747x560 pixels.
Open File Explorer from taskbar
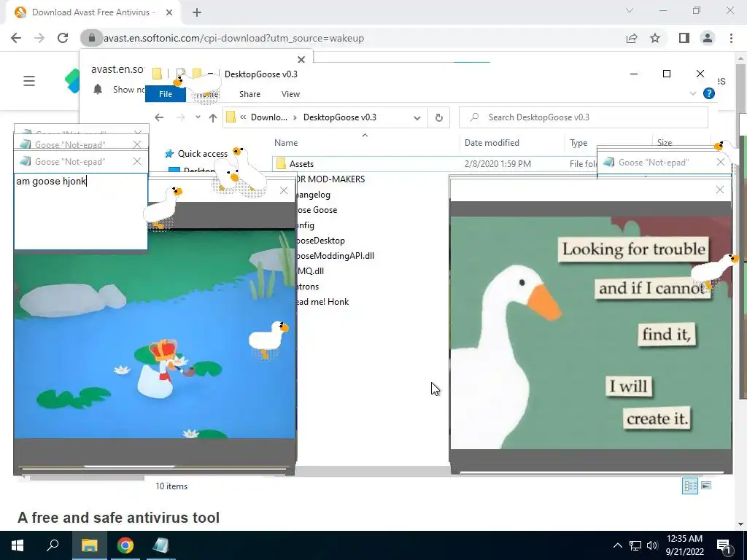tap(89, 545)
